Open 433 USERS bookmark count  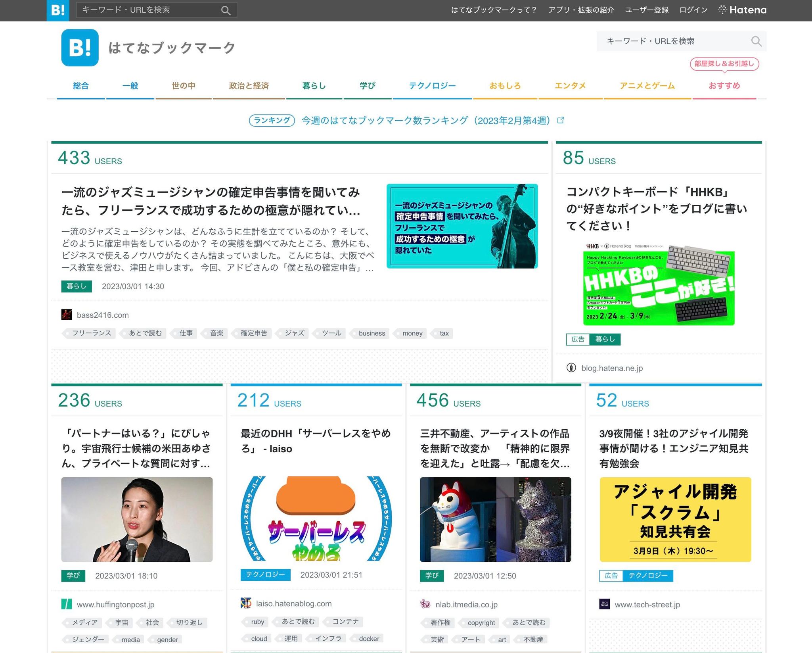click(x=90, y=158)
